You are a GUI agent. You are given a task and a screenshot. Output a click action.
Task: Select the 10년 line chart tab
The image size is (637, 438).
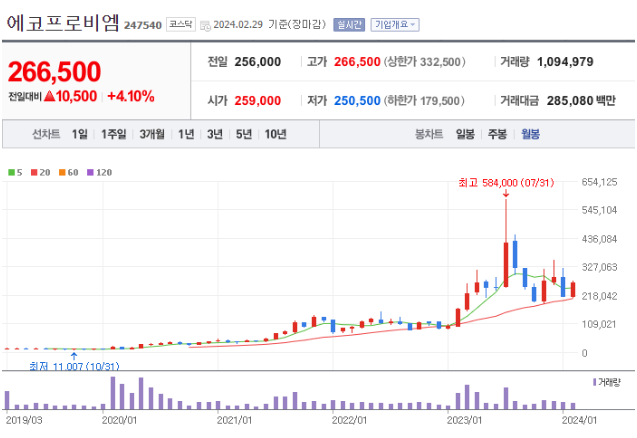(x=275, y=134)
